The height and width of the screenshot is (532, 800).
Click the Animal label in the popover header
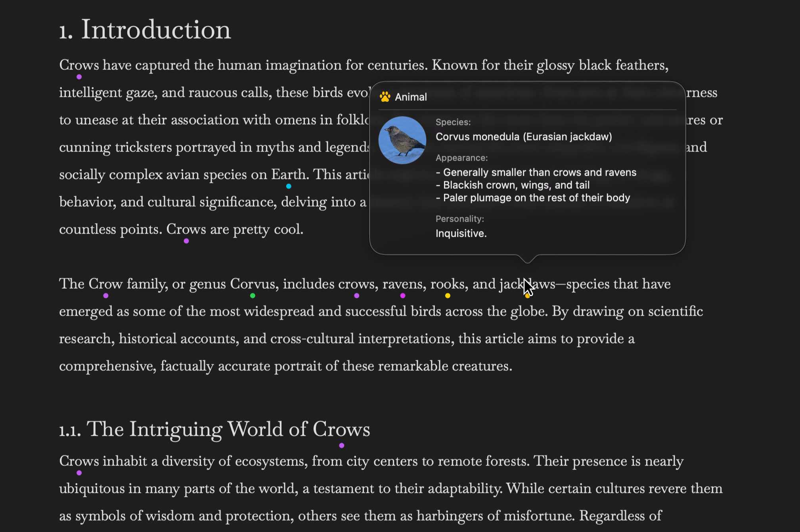tap(410, 97)
